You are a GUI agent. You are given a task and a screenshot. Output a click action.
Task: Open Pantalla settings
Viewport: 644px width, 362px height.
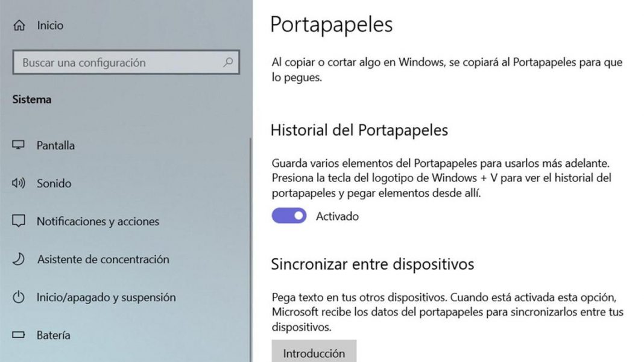coord(55,145)
